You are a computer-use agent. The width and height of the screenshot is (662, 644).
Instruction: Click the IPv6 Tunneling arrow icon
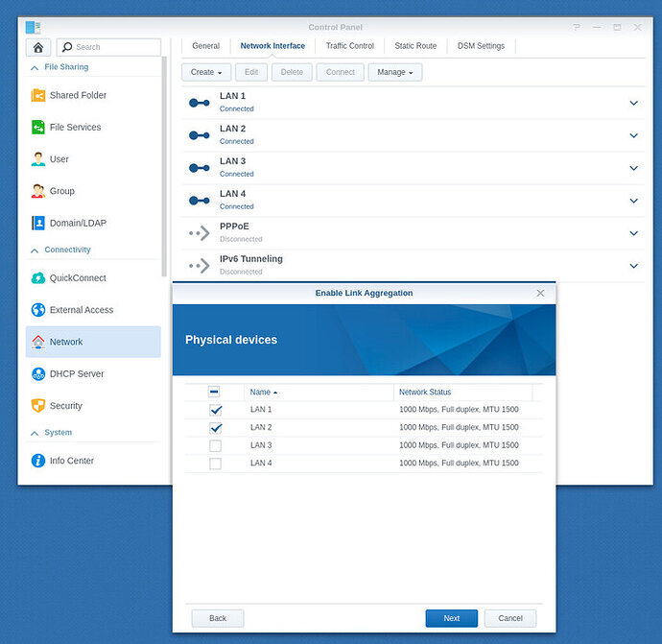pyautogui.click(x=199, y=266)
